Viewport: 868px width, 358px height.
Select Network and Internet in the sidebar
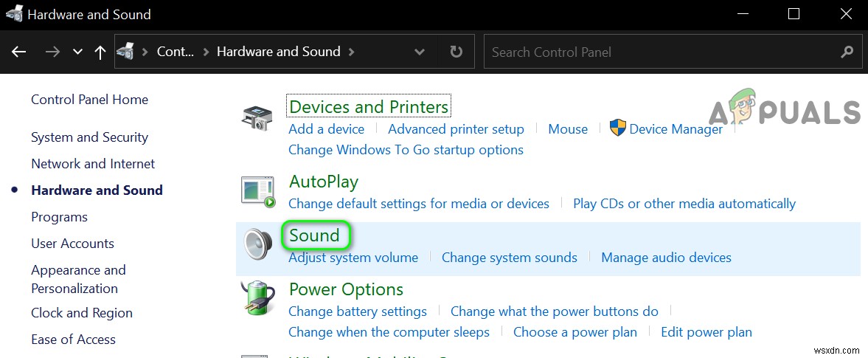[x=93, y=164]
